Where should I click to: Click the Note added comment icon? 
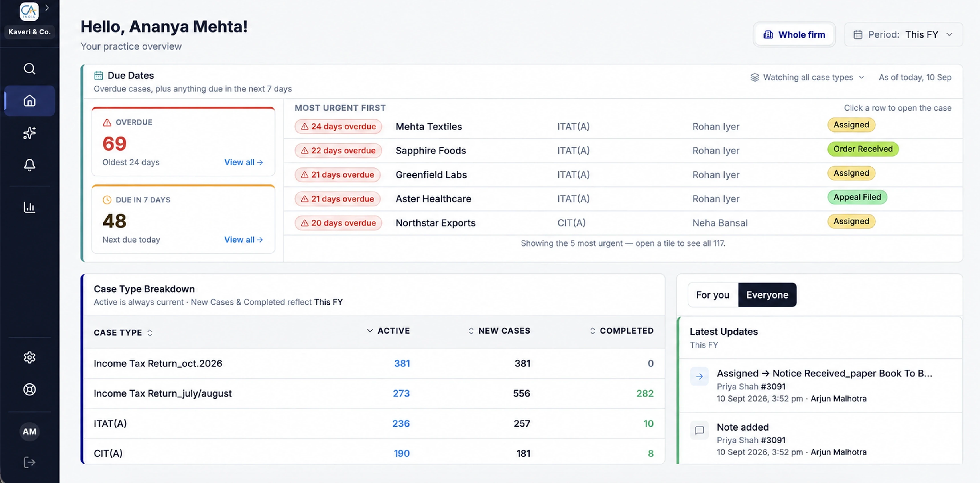coord(699,430)
